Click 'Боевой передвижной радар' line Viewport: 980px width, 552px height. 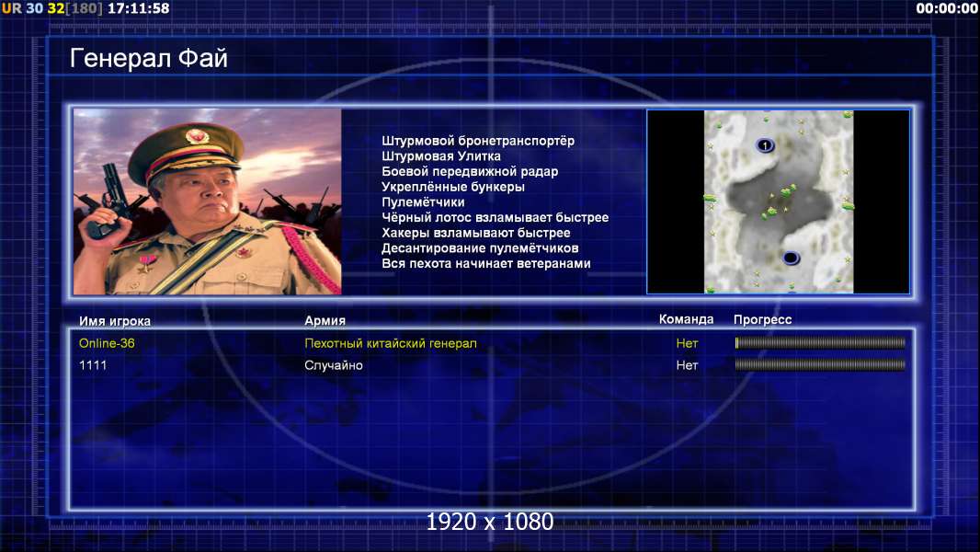470,171
